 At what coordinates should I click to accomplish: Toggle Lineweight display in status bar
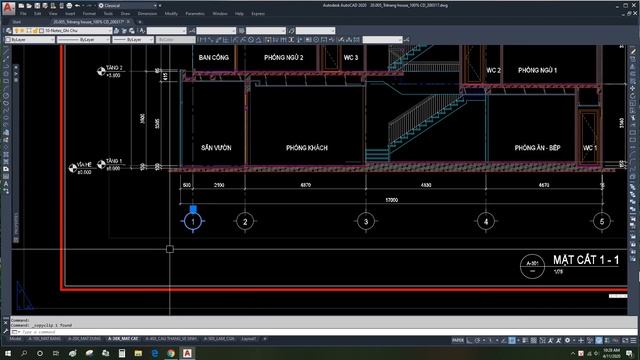click(525, 340)
